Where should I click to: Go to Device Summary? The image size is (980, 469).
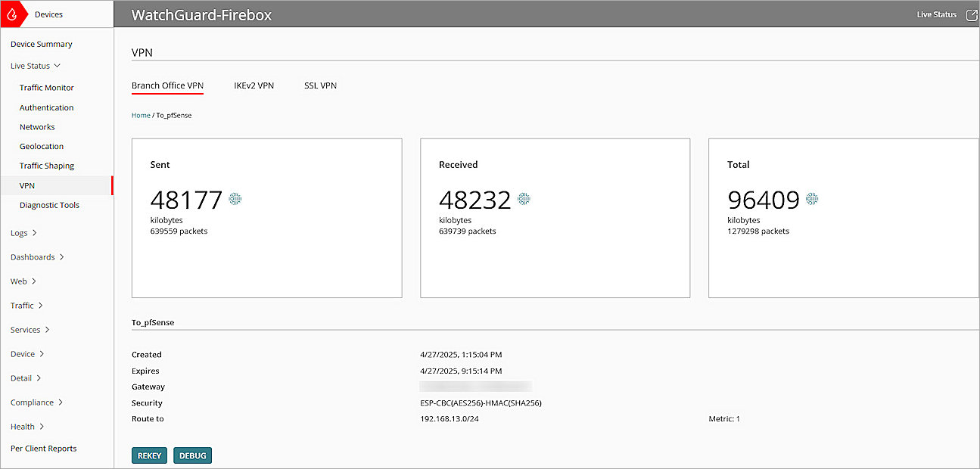click(x=41, y=44)
